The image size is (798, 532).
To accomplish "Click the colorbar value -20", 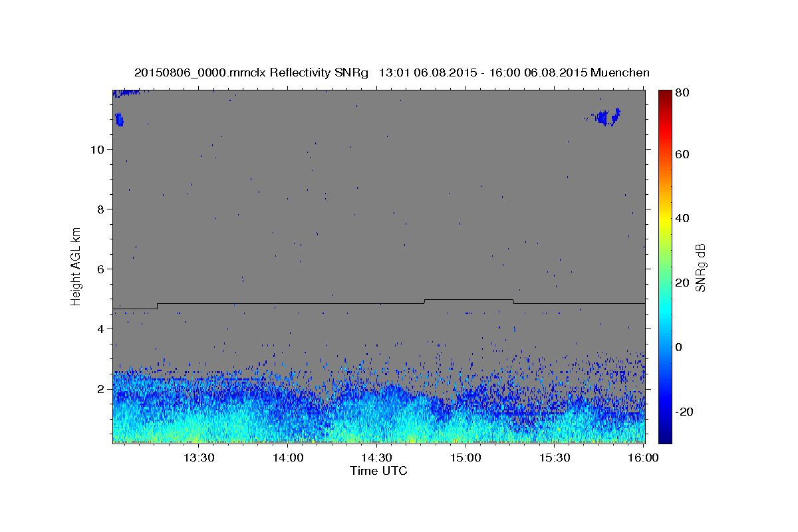I will coord(684,412).
